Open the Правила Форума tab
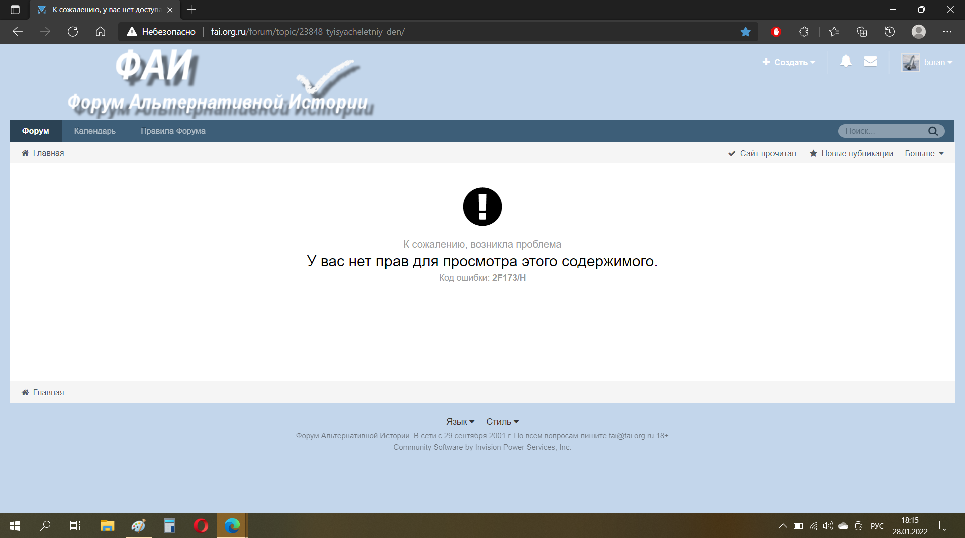Screen dimensions: 965x538 tap(173, 131)
